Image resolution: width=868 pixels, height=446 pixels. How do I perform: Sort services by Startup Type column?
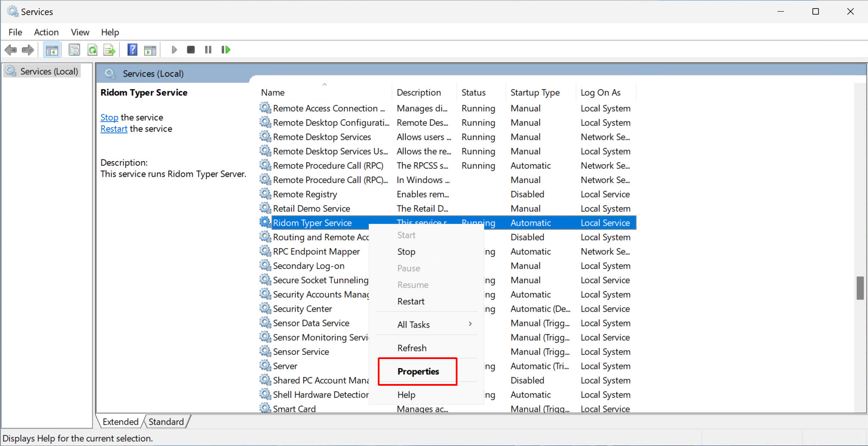click(x=535, y=93)
